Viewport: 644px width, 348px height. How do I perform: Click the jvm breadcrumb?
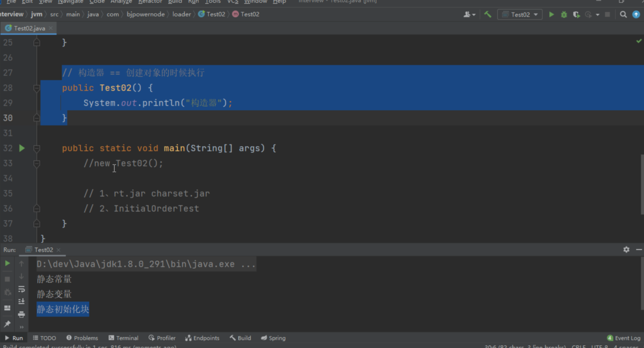36,14
